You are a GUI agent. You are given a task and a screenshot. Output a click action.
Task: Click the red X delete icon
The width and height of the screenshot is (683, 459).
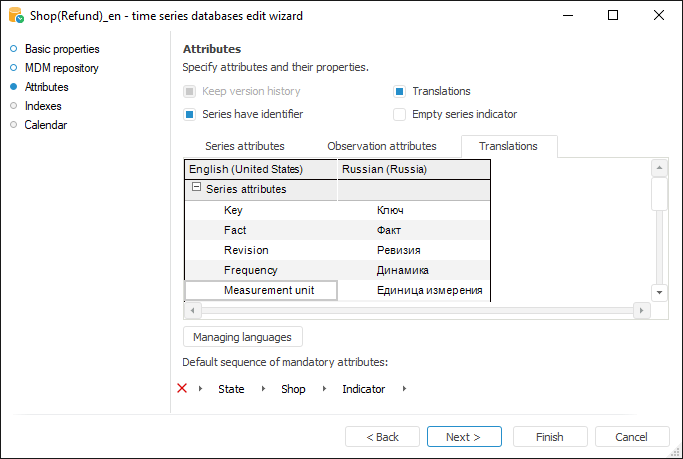click(x=182, y=388)
